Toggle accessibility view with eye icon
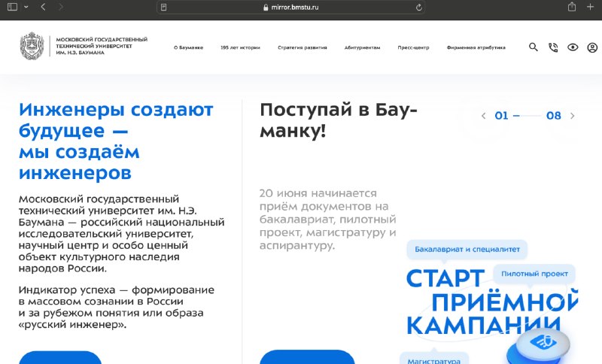The height and width of the screenshot is (364, 602). 573,47
